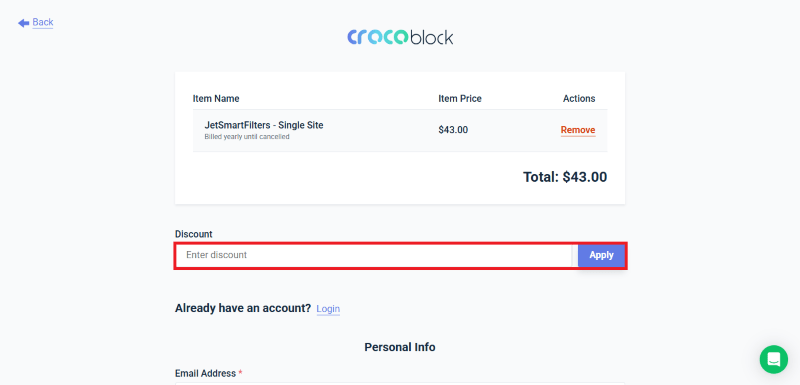Click the Total: $43.00 amount
800x385 pixels.
565,177
